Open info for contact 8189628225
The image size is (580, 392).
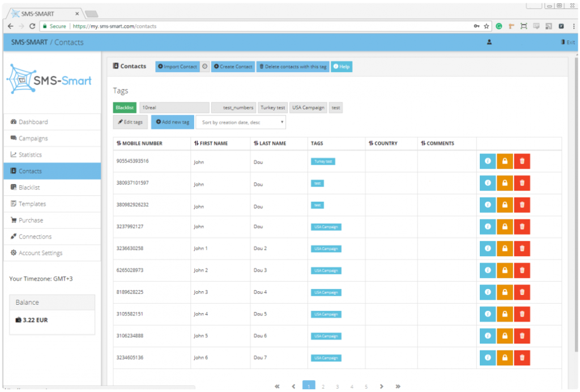tap(488, 292)
